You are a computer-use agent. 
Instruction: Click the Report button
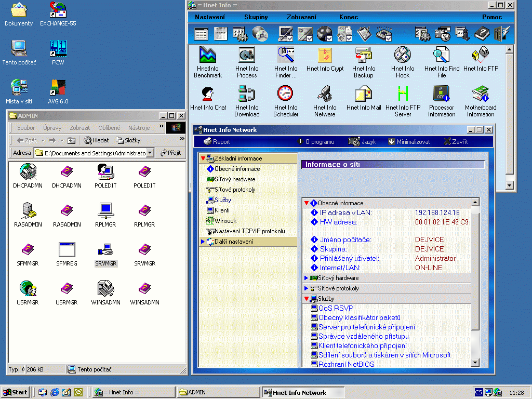[x=217, y=141]
